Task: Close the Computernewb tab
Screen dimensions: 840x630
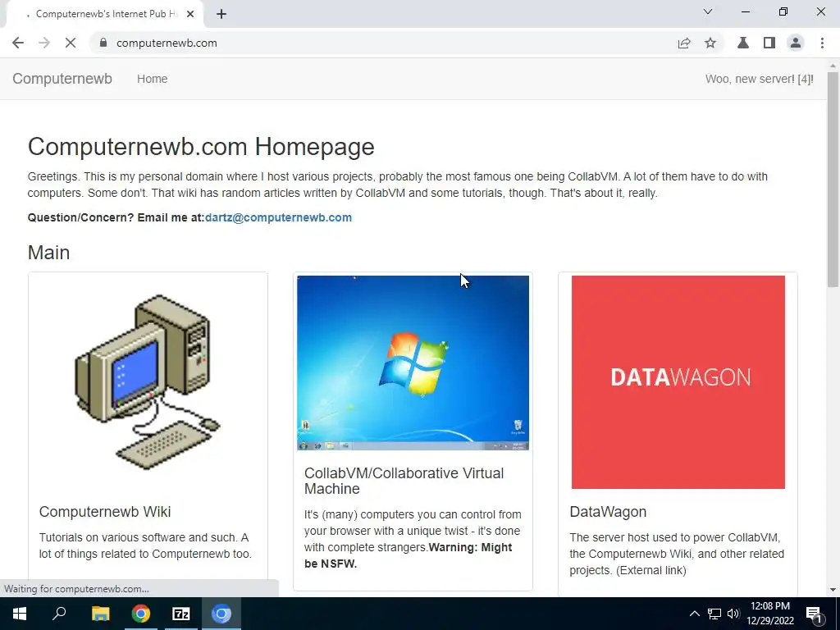Action: [x=190, y=14]
